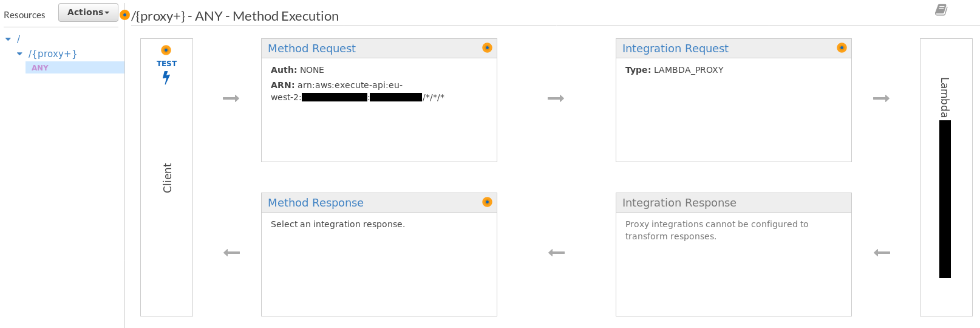Select the /{proxy+} resource
Viewport: 980px width, 328px height.
53,54
